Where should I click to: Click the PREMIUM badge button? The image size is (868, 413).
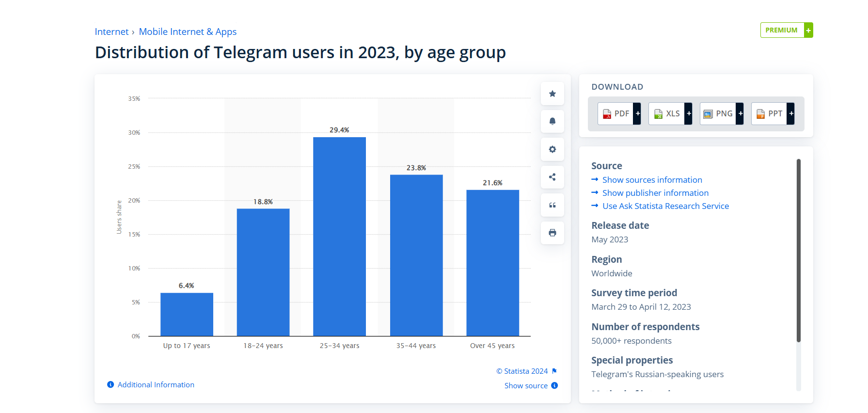(x=786, y=30)
